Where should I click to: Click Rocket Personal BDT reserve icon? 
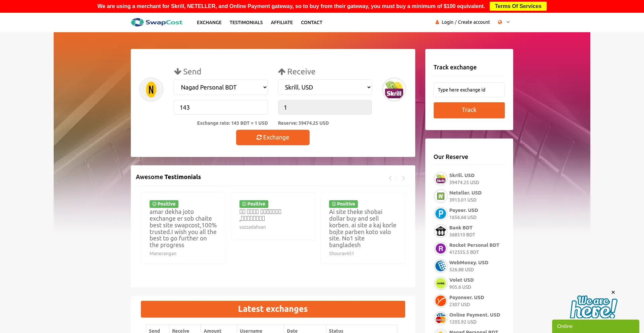[x=440, y=248]
